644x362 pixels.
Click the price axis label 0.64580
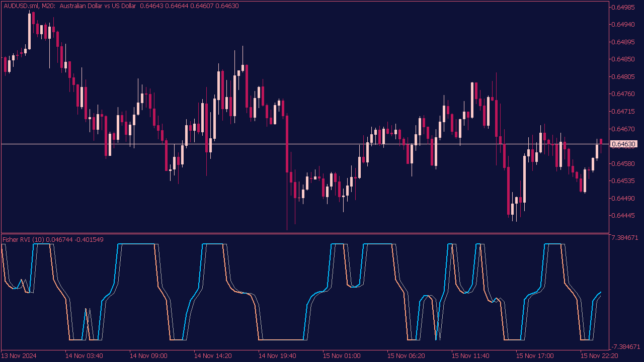pos(622,164)
